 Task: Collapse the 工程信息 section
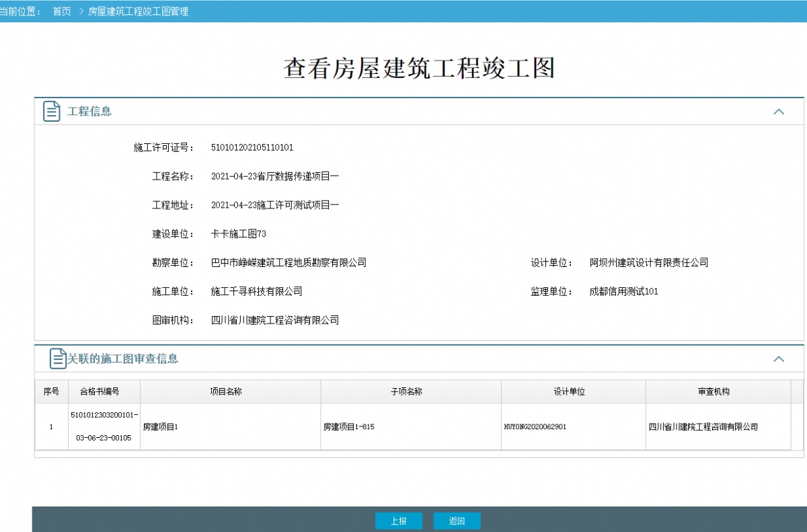pos(779,112)
